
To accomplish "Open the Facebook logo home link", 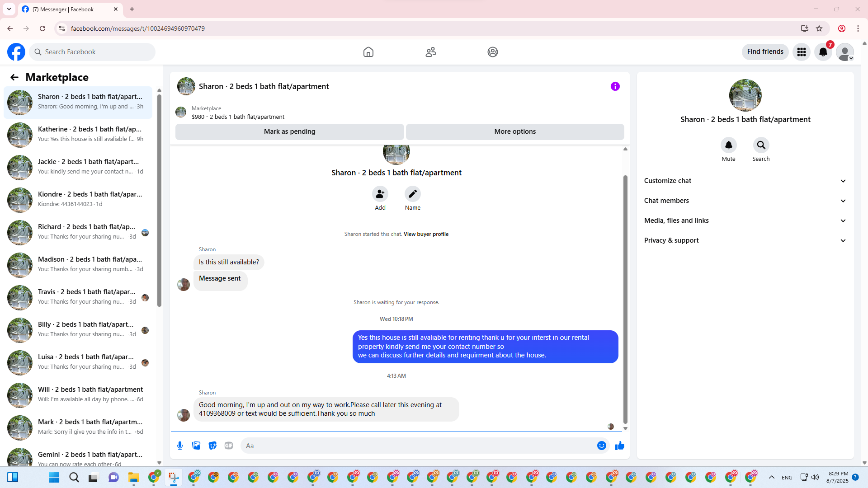I will (x=16, y=52).
